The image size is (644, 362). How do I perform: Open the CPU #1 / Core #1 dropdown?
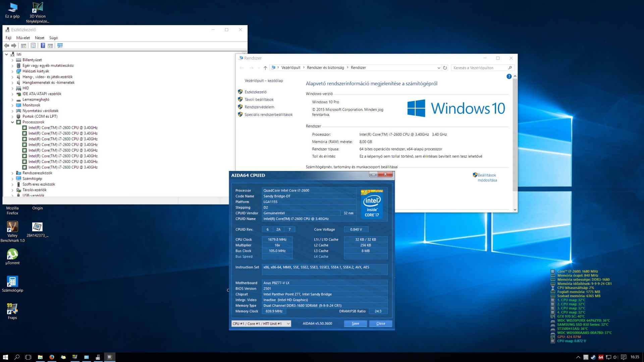coord(261,324)
